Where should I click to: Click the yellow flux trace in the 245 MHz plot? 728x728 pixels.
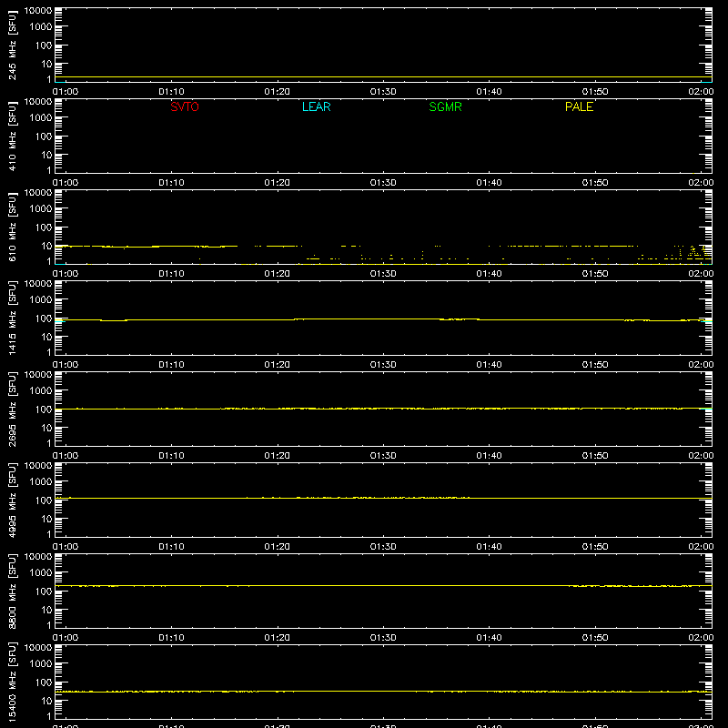click(x=383, y=77)
